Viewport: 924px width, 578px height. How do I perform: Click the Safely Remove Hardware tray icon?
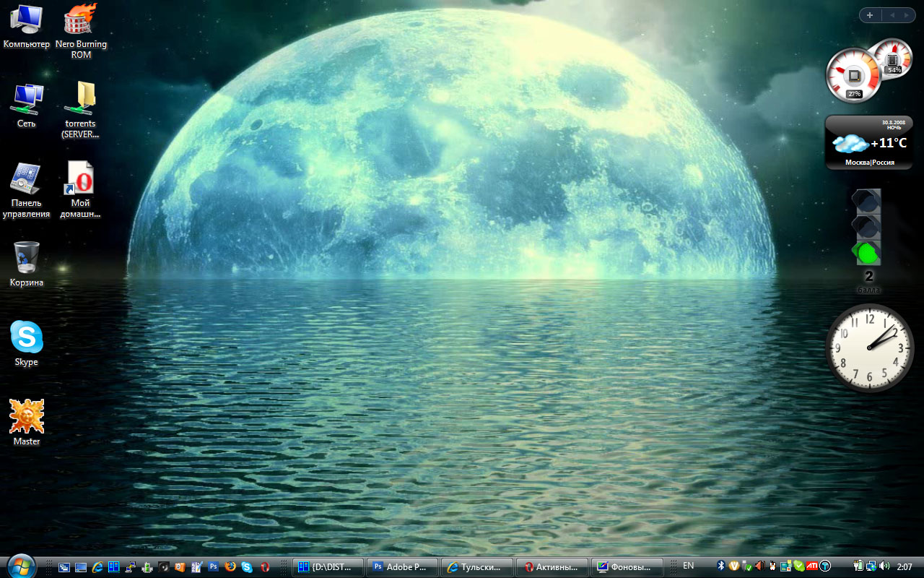click(x=746, y=566)
